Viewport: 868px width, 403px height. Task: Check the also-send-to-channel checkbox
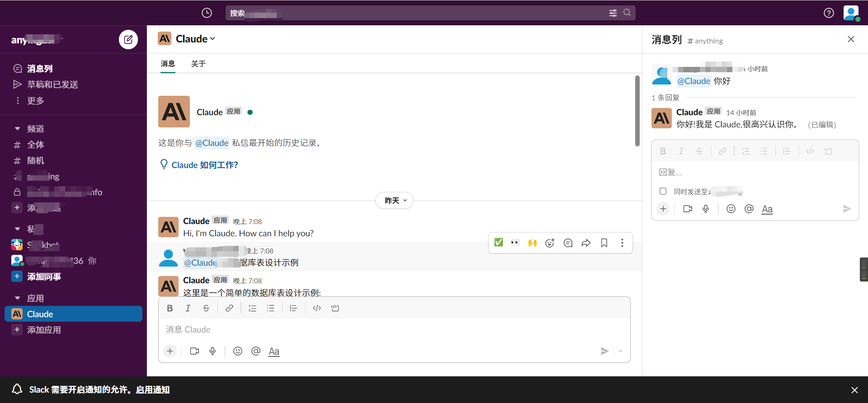point(663,191)
